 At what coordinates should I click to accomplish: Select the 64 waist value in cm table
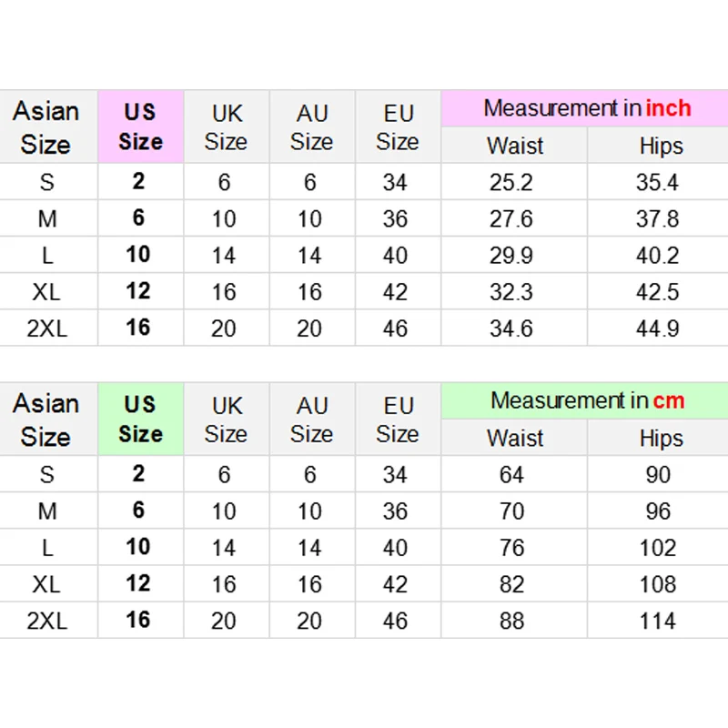[511, 475]
